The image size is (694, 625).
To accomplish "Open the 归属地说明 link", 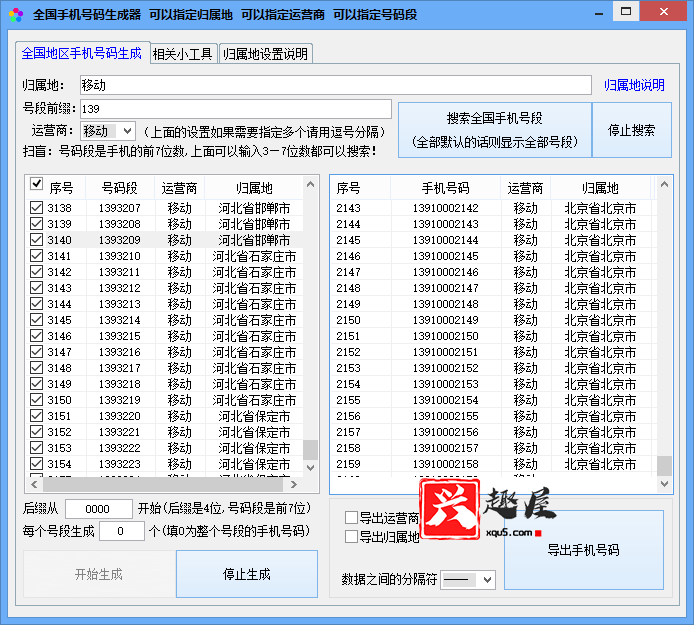I will tap(634, 85).
